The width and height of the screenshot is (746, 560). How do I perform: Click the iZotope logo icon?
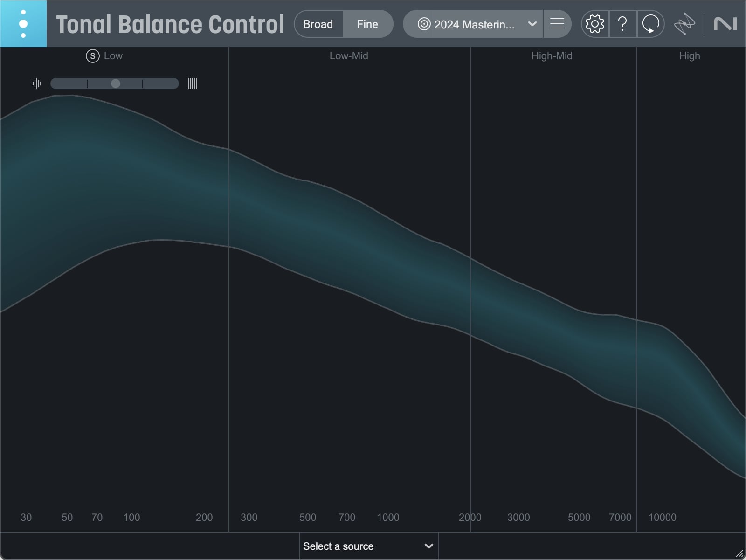684,24
